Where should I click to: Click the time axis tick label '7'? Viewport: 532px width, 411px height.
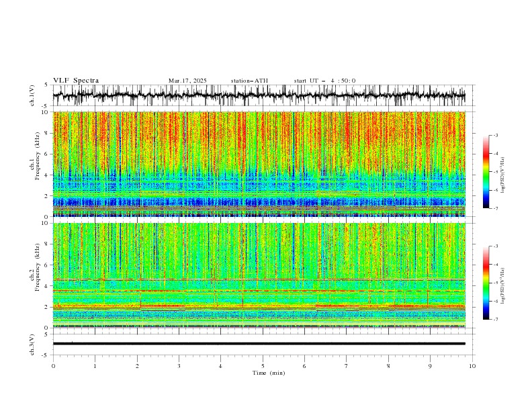[346, 366]
